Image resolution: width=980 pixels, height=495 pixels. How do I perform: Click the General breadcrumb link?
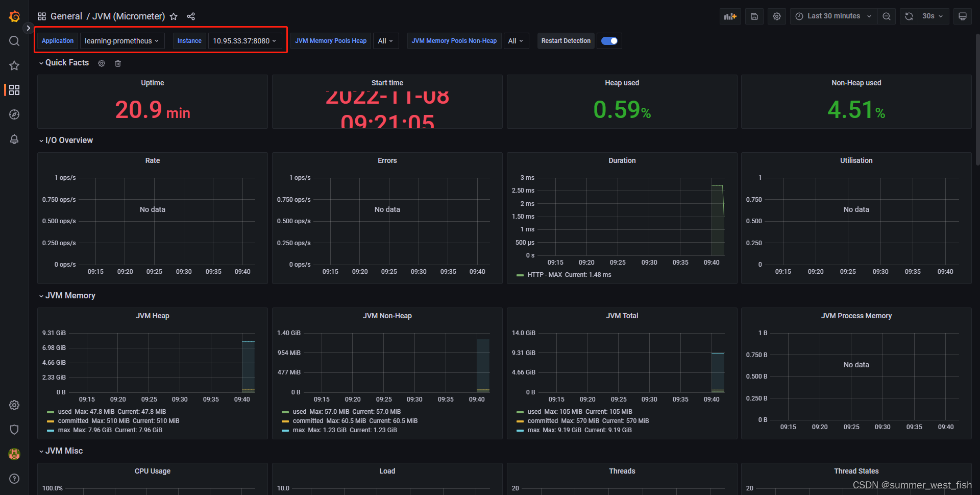click(x=66, y=16)
